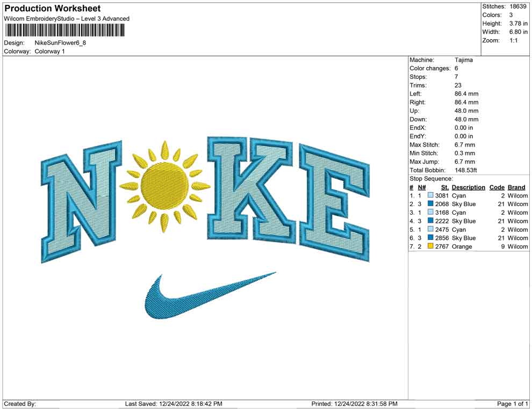Click the trims value '23'
The image size is (532, 409).
(458, 85)
